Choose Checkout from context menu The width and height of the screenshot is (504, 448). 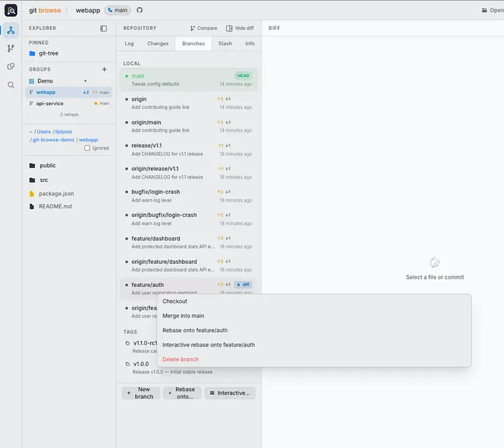click(314, 302)
